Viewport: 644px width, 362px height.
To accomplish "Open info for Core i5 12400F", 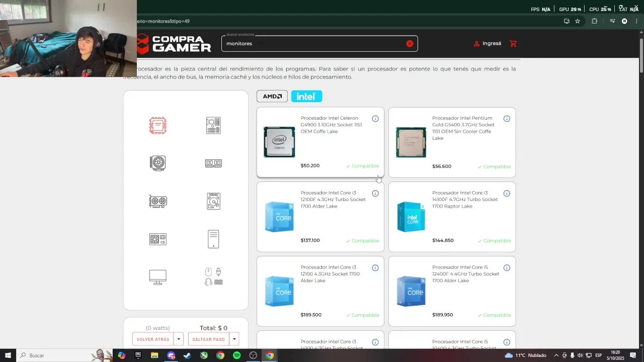I will 507,268.
